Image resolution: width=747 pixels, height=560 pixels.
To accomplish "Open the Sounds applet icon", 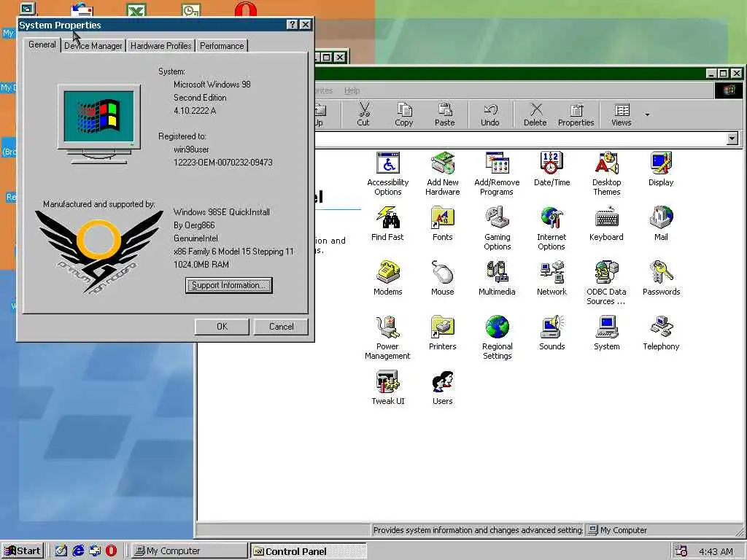I will (x=551, y=333).
